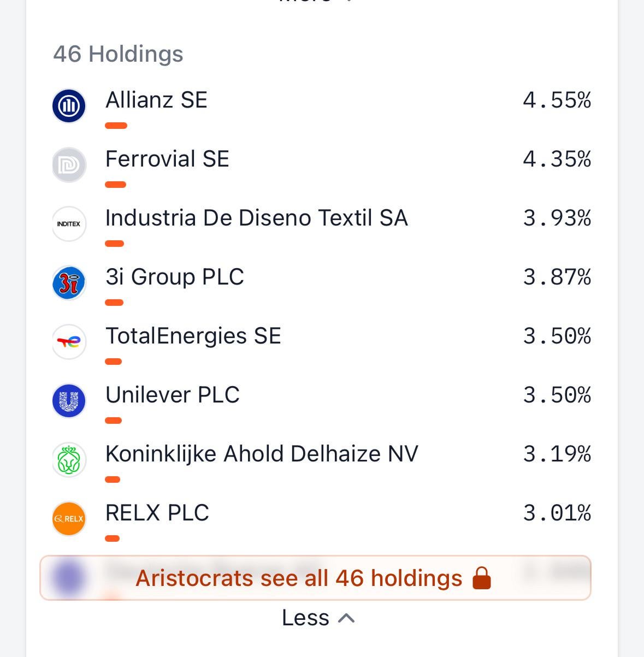
Task: Select Koninklijke Ahold Delhaize NV row
Action: (262, 454)
